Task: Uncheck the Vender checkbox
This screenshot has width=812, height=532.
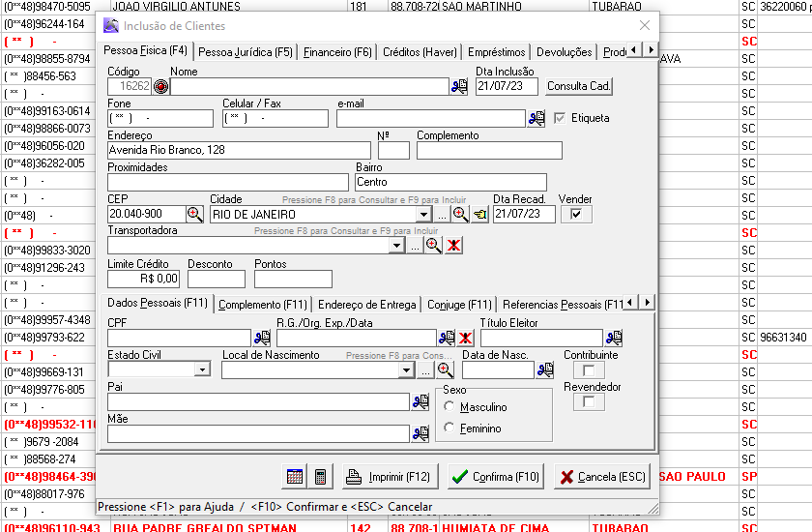Action: (x=575, y=214)
